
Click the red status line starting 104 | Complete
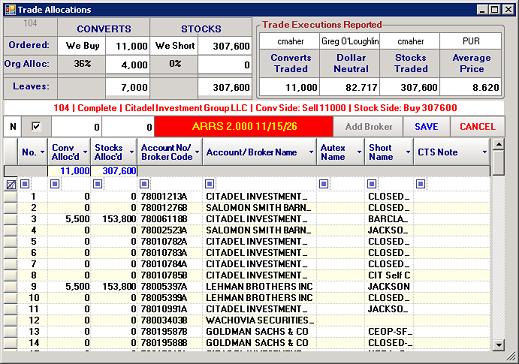pyautogui.click(x=255, y=108)
